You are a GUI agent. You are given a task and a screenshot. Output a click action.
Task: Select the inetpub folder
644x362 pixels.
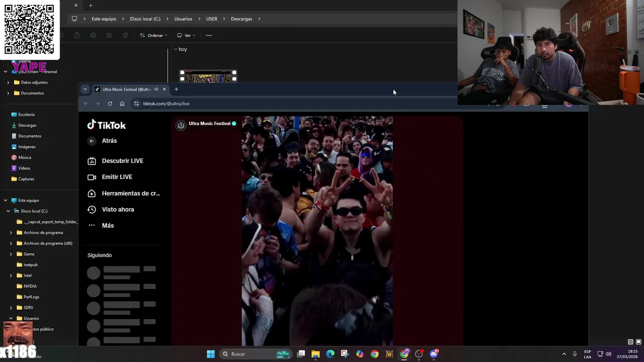tap(28, 265)
